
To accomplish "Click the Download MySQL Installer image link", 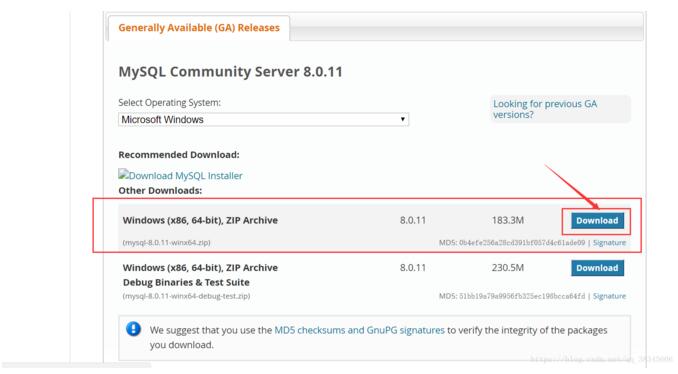I will [180, 176].
